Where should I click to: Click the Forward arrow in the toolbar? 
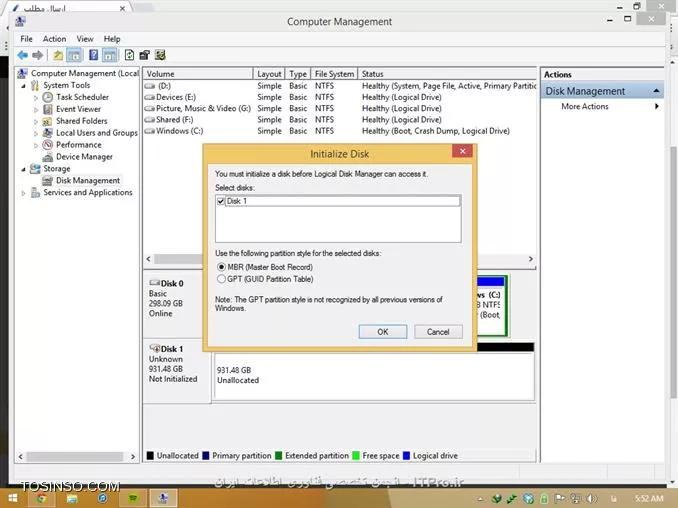(38, 55)
